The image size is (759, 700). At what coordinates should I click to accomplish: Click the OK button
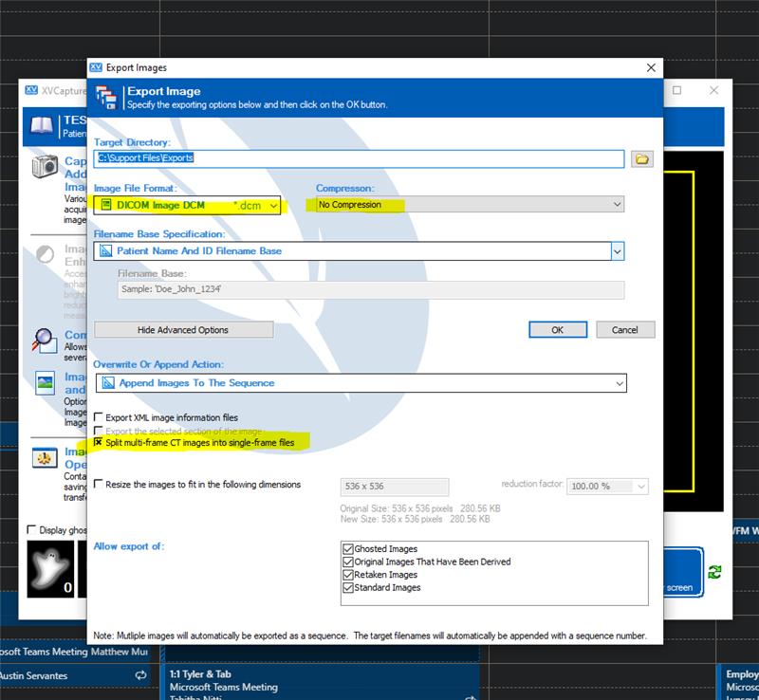[558, 330]
